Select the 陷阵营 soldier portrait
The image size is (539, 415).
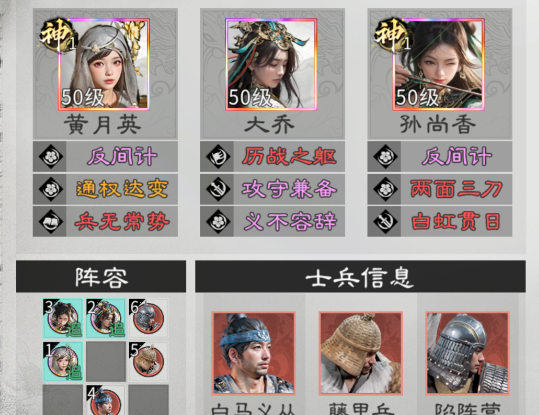pos(468,353)
